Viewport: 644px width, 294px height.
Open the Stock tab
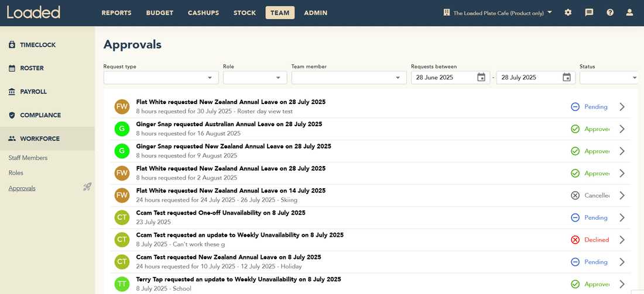click(x=245, y=13)
